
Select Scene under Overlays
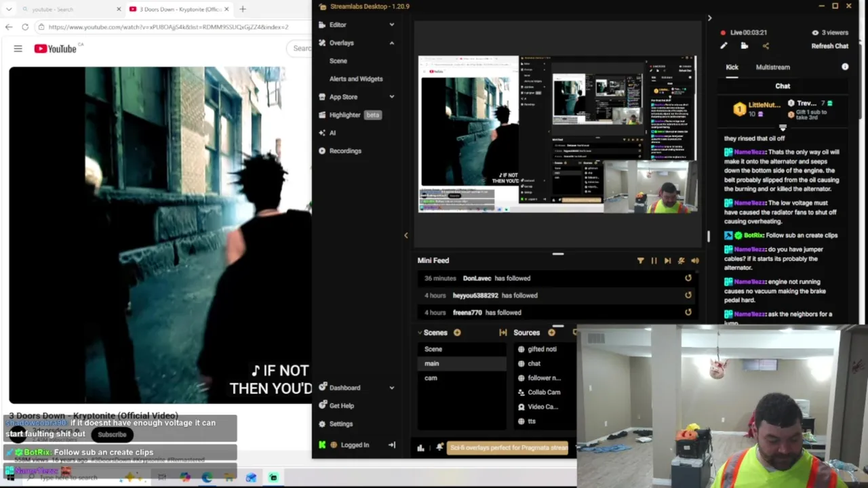click(x=338, y=61)
